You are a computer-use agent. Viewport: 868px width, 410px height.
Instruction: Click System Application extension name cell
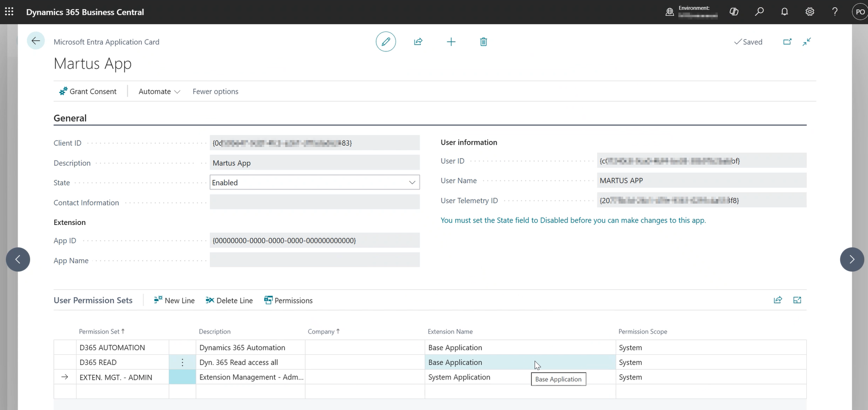click(x=520, y=377)
